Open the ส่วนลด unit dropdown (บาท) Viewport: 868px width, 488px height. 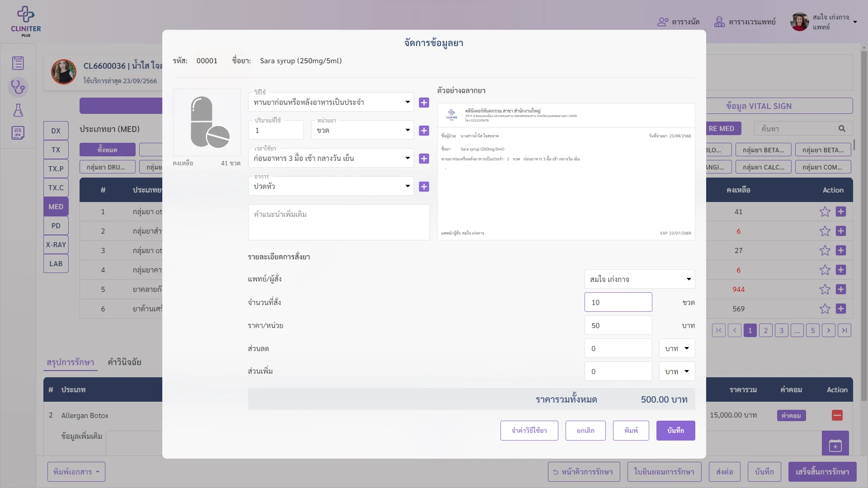click(x=677, y=348)
